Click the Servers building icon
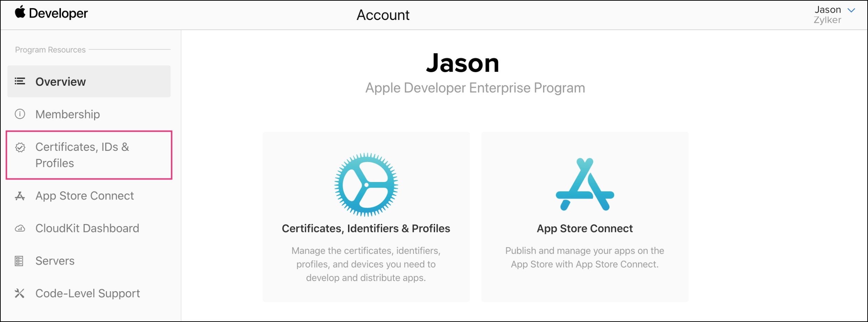 coord(19,261)
